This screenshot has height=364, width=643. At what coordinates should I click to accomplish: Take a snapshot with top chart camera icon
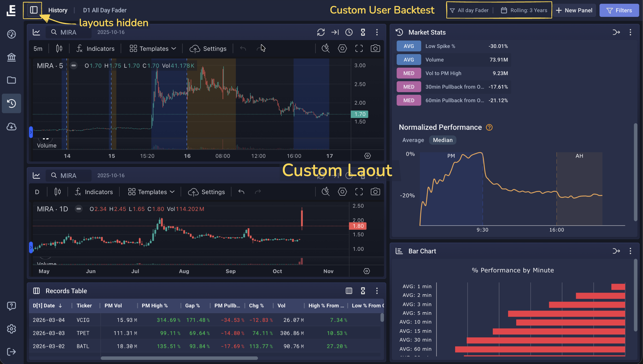pyautogui.click(x=375, y=49)
